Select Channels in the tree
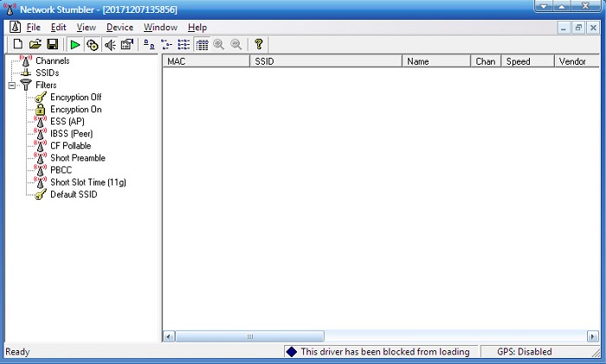Image resolution: width=606 pixels, height=364 pixels. [x=53, y=61]
